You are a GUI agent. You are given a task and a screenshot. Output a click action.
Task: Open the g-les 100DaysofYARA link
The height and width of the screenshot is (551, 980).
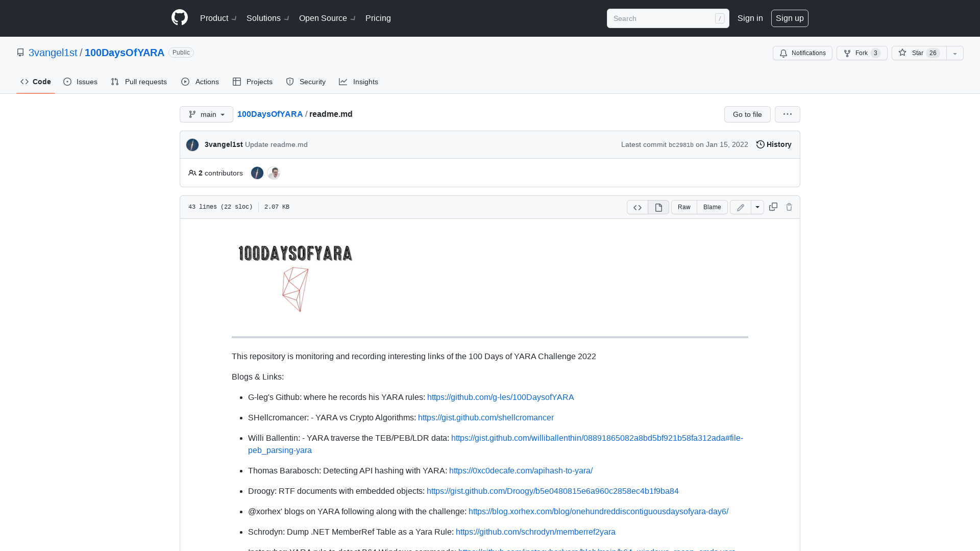(500, 397)
